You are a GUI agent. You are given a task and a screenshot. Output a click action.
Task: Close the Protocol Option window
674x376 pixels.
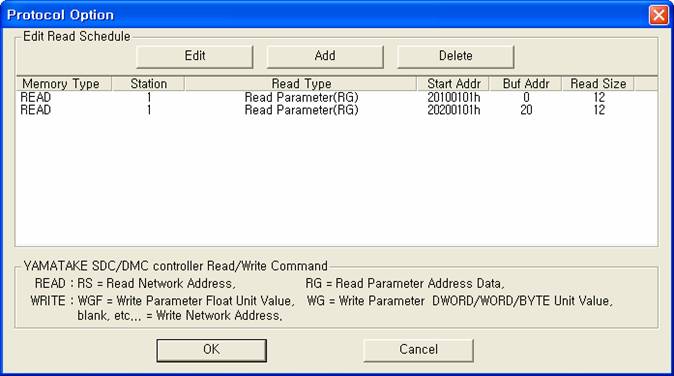(659, 15)
